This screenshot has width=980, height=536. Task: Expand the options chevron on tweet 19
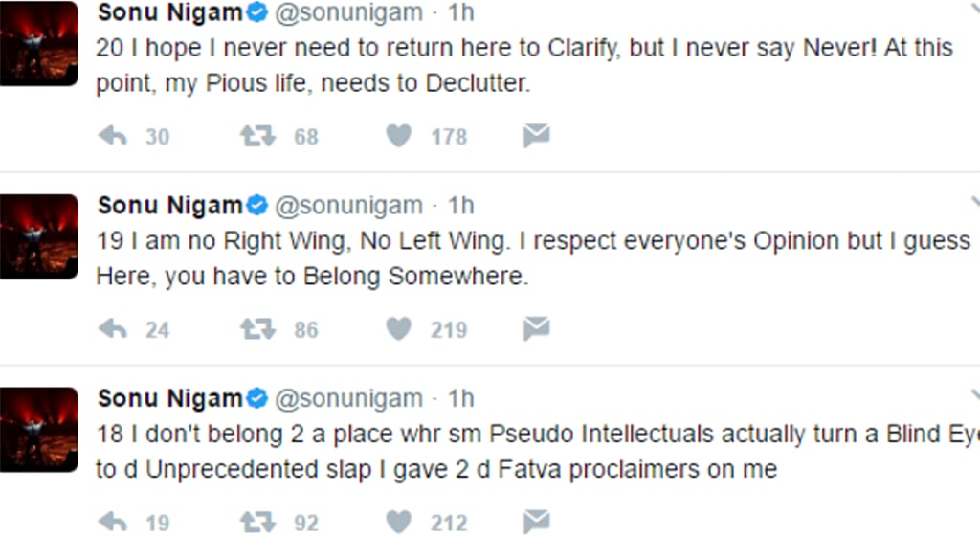(974, 201)
